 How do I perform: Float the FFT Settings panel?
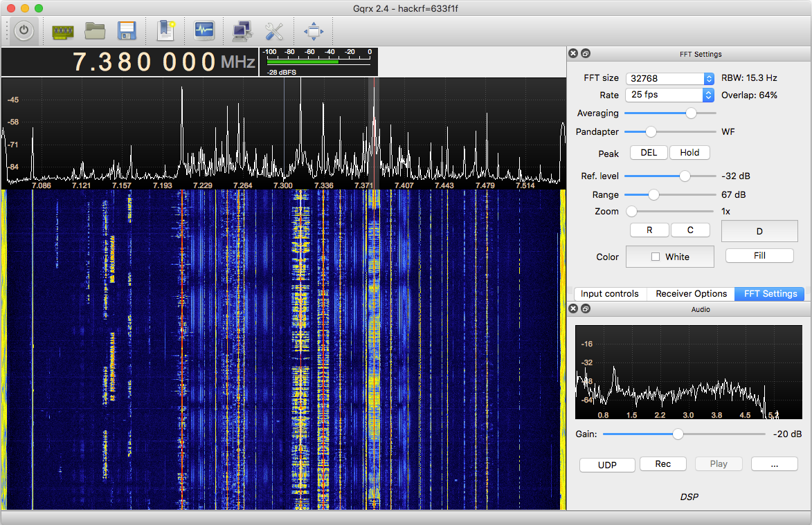[585, 54]
